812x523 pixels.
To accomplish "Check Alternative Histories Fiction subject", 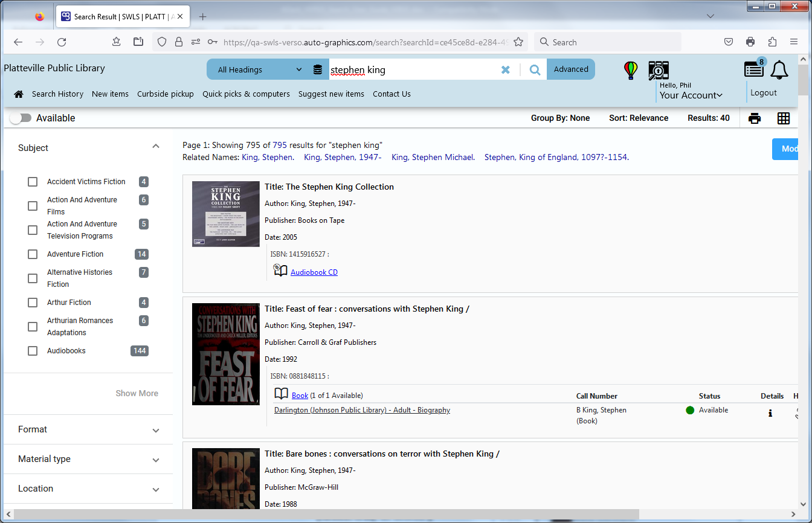I will pos(33,278).
